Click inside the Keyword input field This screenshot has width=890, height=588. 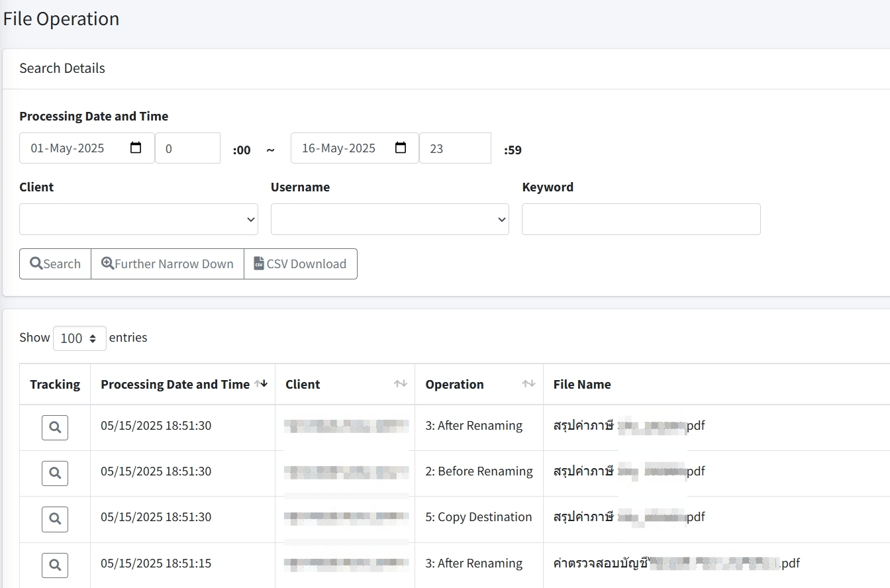(640, 219)
